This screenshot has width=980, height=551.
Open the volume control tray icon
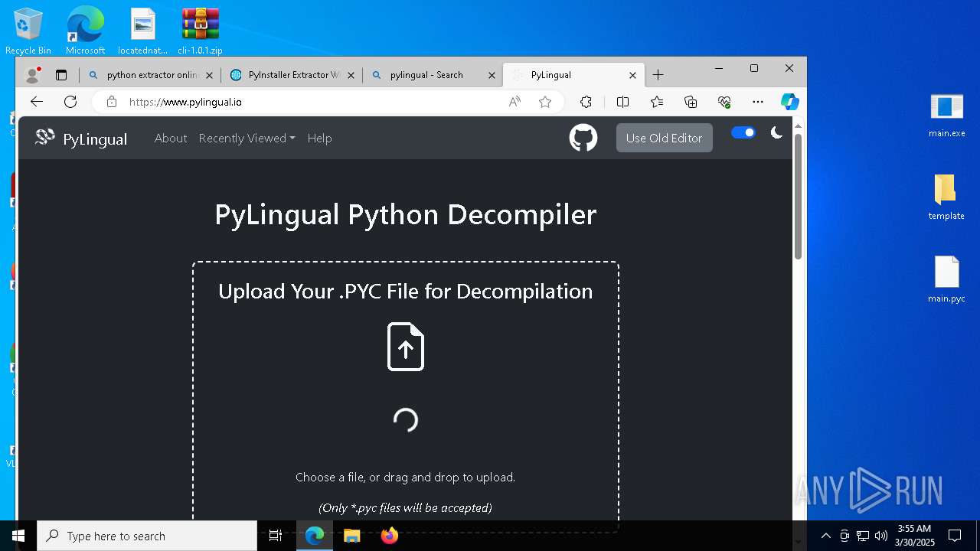point(880,536)
